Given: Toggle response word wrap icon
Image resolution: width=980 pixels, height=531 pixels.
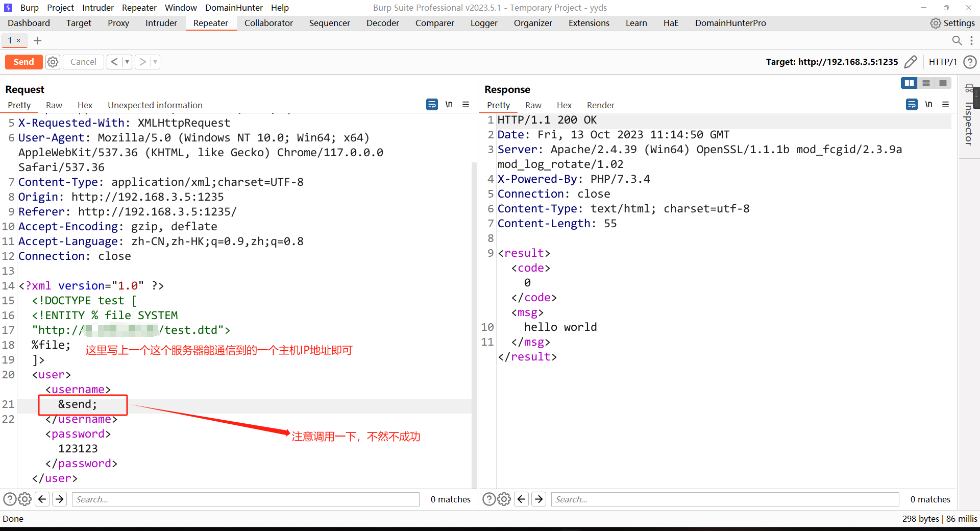Looking at the screenshot, I should (x=912, y=105).
